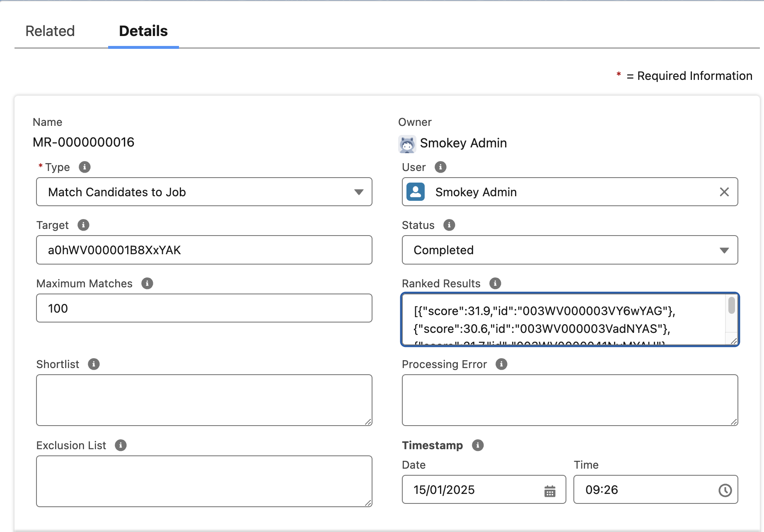Click the Ranked Results scrollbar thumb
The width and height of the screenshot is (764, 532).
pyautogui.click(x=732, y=306)
